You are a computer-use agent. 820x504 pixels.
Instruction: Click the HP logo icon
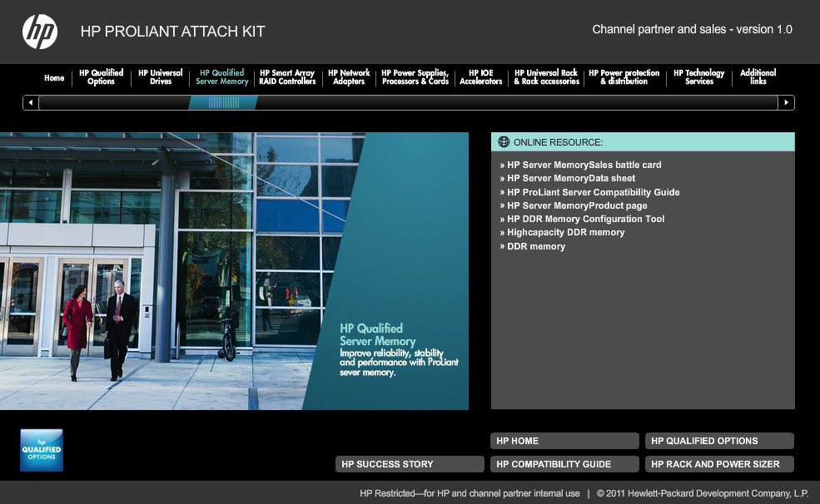point(40,32)
